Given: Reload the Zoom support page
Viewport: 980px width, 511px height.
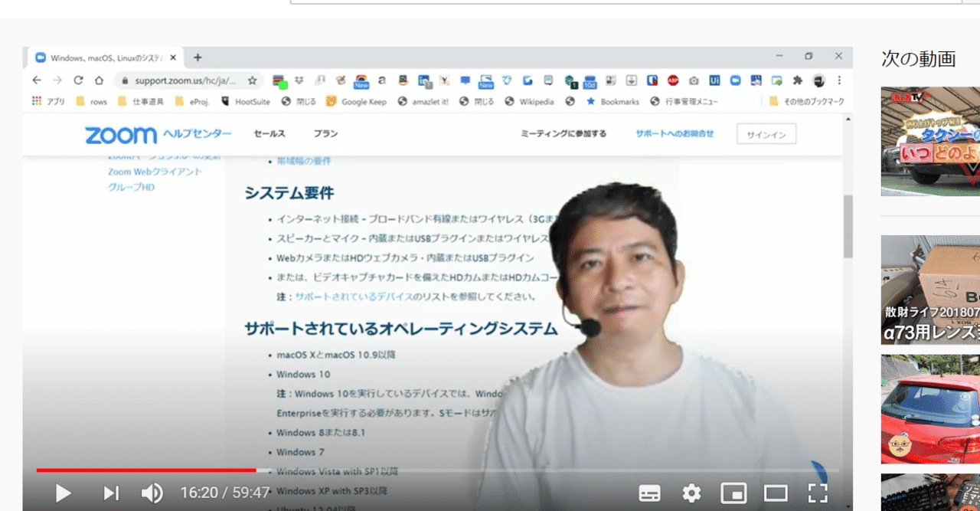Looking at the screenshot, I should [x=78, y=80].
